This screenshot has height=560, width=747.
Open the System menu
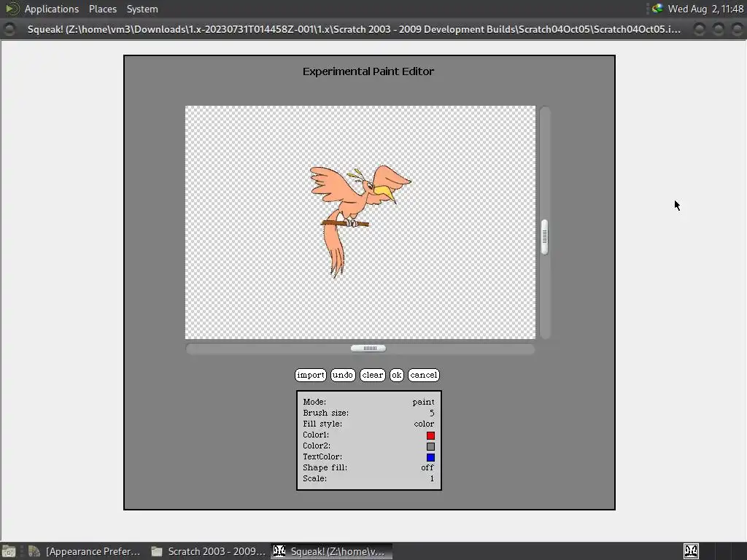(142, 9)
